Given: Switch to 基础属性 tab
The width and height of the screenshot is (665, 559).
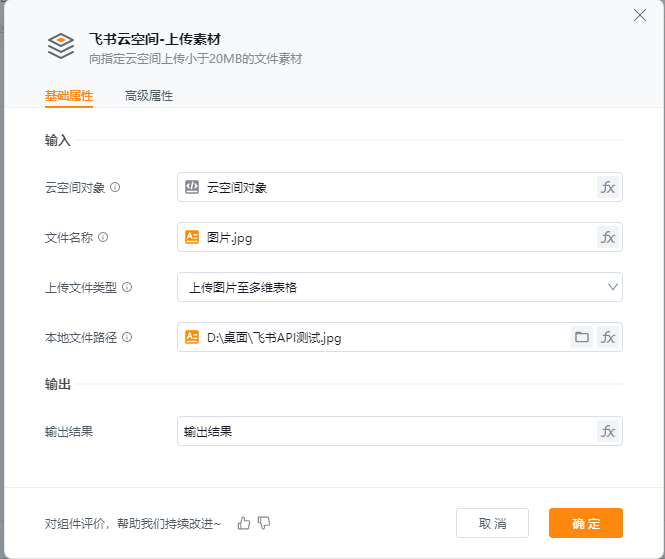Looking at the screenshot, I should [69, 96].
